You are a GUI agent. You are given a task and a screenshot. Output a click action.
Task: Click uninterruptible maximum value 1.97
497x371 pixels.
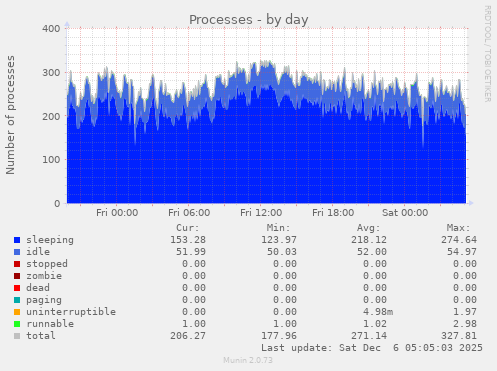click(465, 312)
